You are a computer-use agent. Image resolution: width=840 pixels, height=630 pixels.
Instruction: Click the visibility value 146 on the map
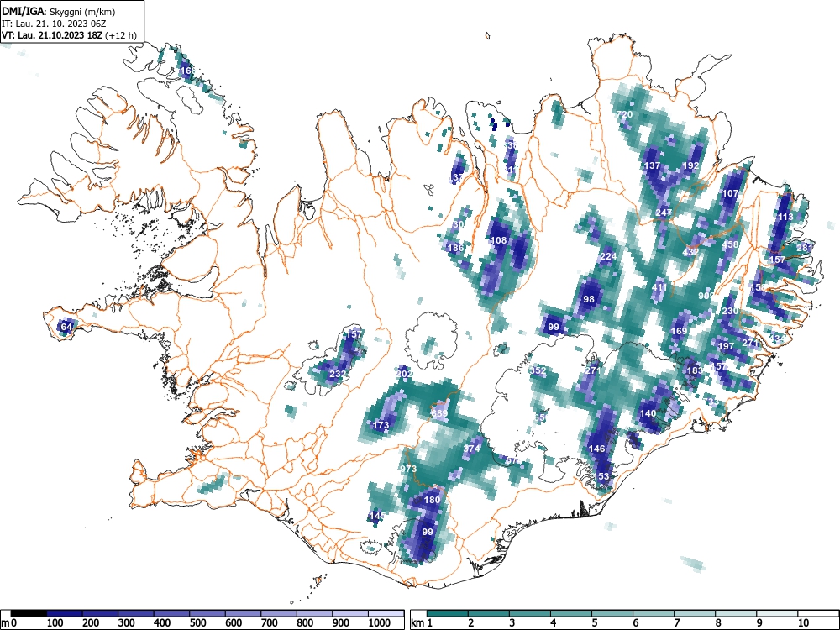click(x=596, y=449)
